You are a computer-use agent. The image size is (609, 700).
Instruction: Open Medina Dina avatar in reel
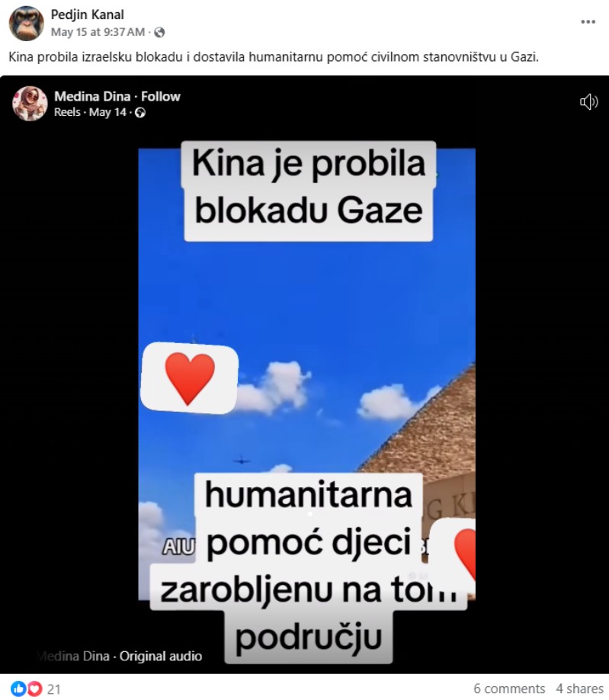30,104
